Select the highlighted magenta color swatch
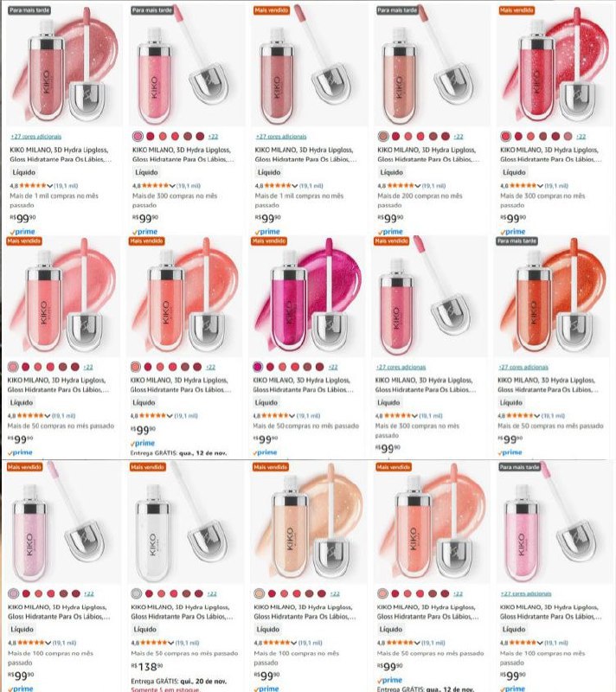 click(258, 367)
